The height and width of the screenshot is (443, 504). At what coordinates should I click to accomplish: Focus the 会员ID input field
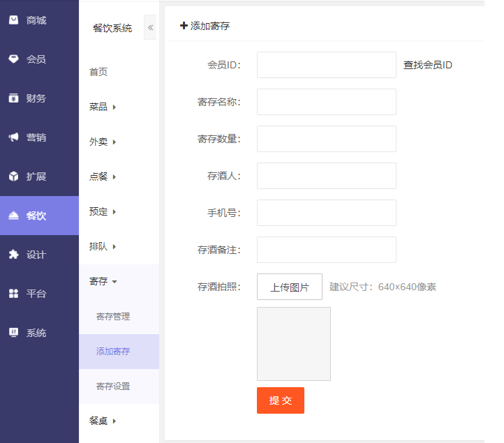pyautogui.click(x=326, y=65)
